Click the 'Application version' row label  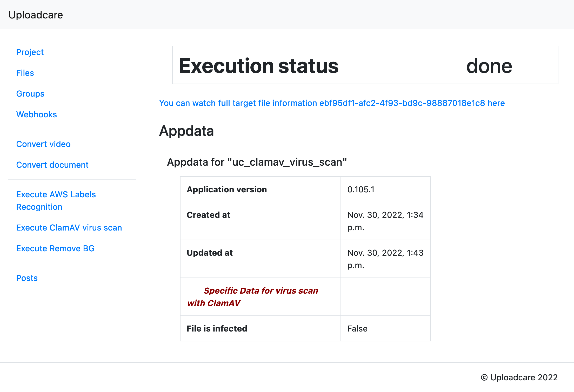(x=227, y=190)
